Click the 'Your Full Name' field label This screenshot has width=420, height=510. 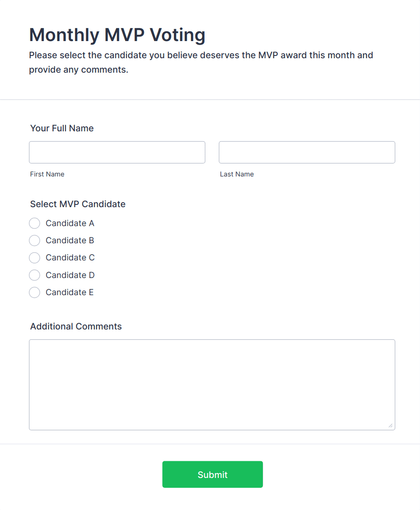62,129
